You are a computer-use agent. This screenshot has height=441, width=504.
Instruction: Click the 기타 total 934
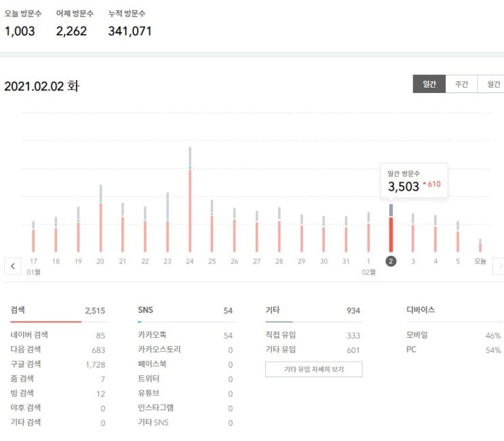[353, 311]
